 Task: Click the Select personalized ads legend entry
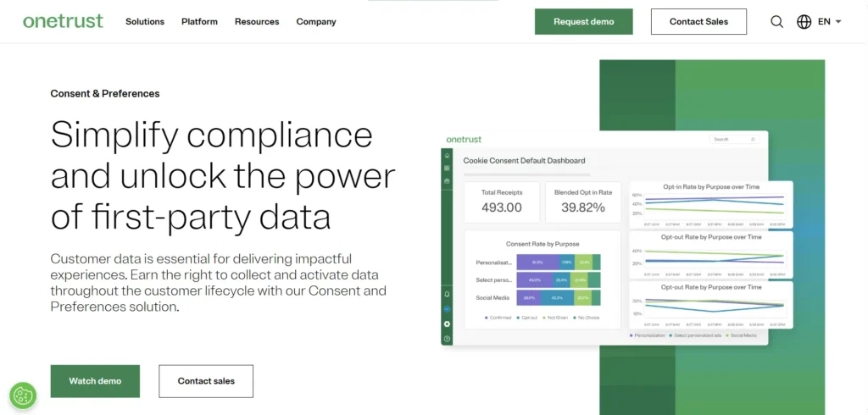click(x=695, y=335)
